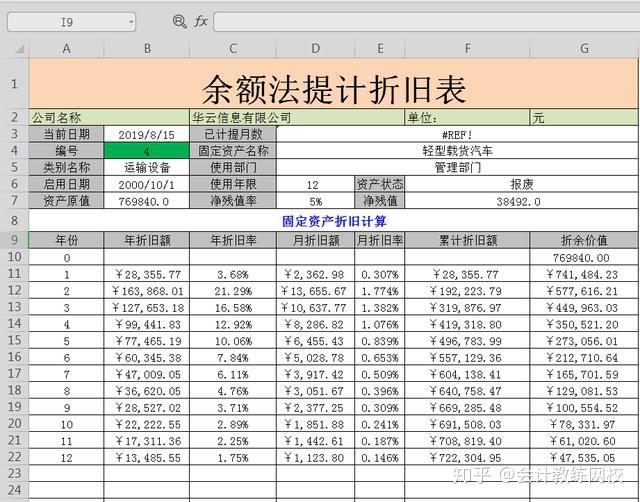This screenshot has height=502, width=640.
Task: Select column D header
Action: click(316, 49)
